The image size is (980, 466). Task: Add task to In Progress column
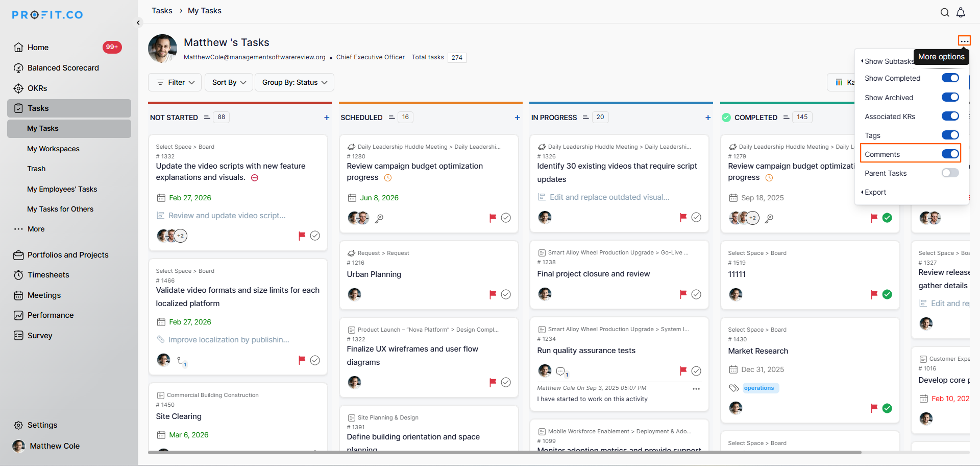pyautogui.click(x=708, y=118)
